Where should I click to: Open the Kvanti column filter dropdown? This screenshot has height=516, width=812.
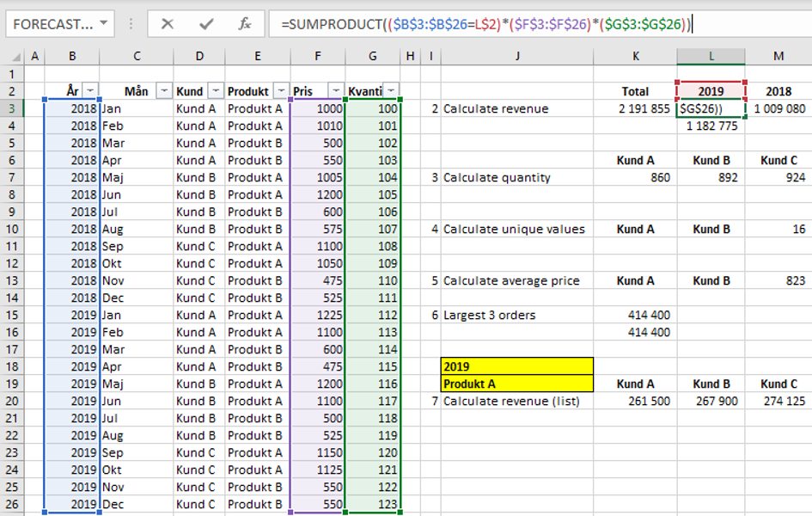tap(392, 90)
